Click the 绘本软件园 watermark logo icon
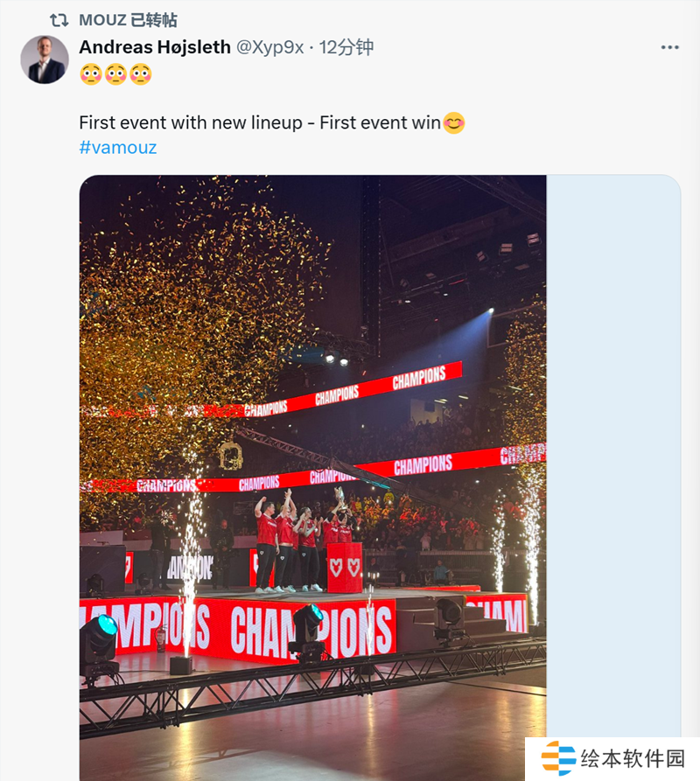 (x=558, y=757)
